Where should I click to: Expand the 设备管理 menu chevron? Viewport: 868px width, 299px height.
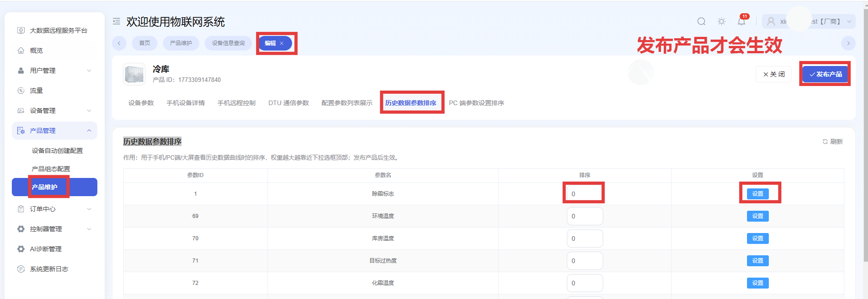pyautogui.click(x=89, y=111)
